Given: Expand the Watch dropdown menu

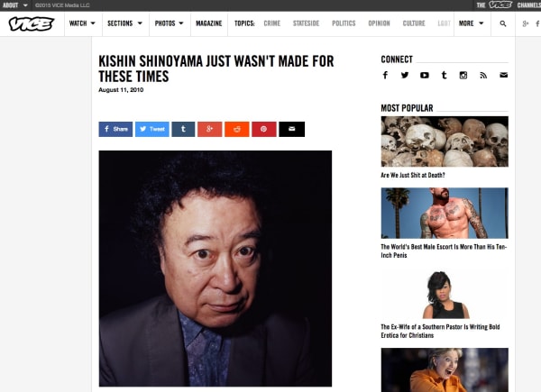Looking at the screenshot, I should click(82, 23).
